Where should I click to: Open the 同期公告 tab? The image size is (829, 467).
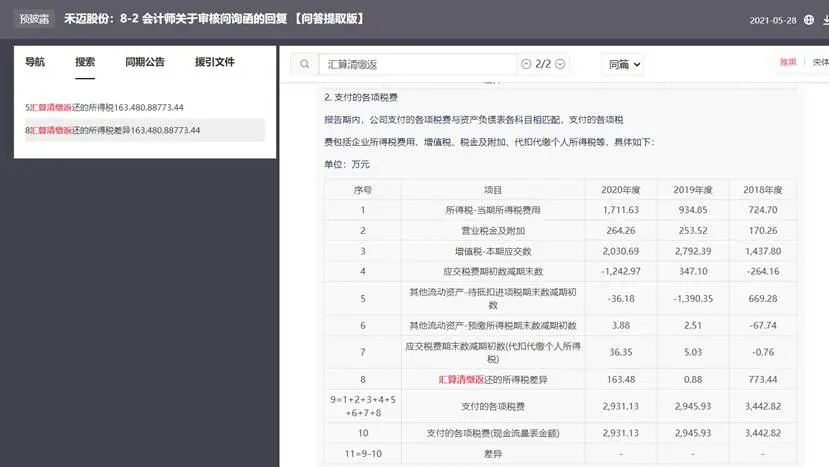[x=145, y=62]
